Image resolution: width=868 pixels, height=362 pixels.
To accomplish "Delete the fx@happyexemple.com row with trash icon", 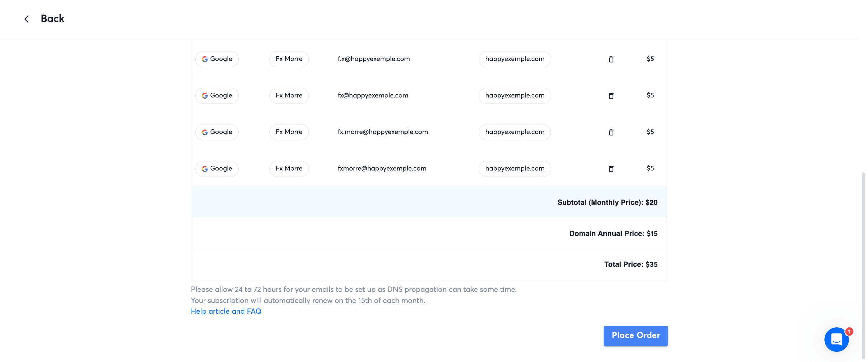I will coord(611,96).
